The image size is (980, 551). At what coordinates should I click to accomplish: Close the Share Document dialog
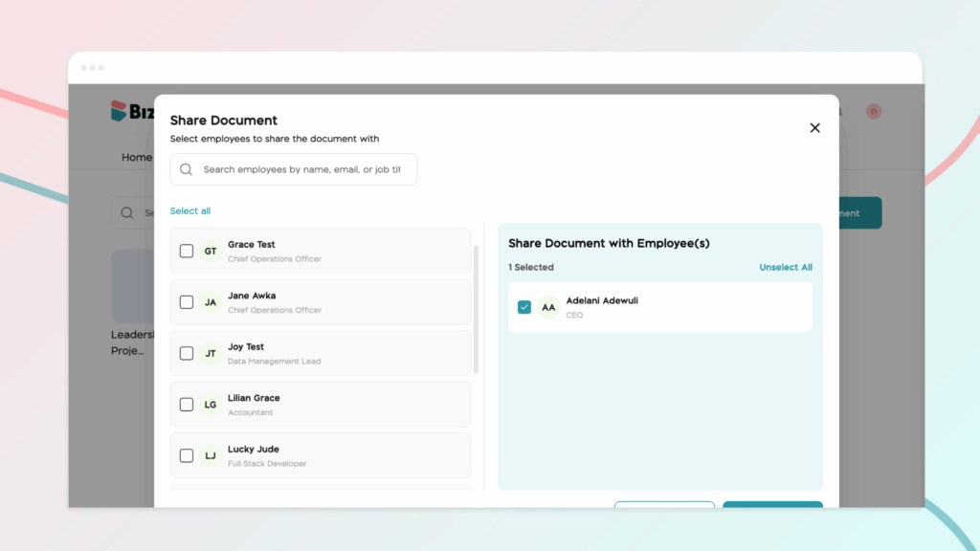(x=814, y=128)
